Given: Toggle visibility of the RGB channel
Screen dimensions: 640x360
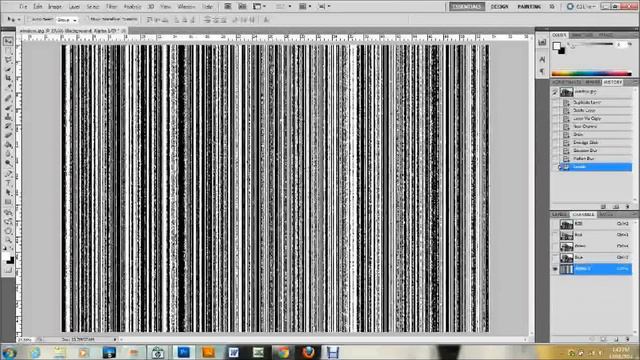Looking at the screenshot, I should 555,224.
